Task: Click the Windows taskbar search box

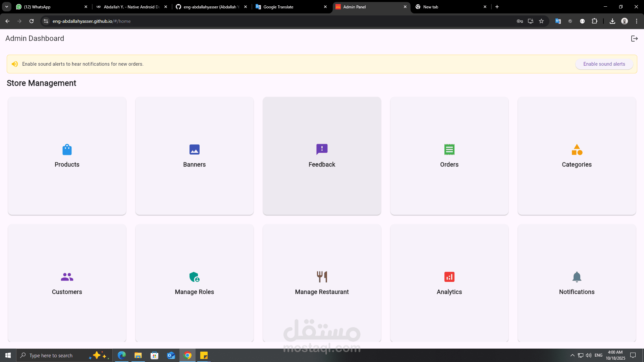Action: point(54,355)
